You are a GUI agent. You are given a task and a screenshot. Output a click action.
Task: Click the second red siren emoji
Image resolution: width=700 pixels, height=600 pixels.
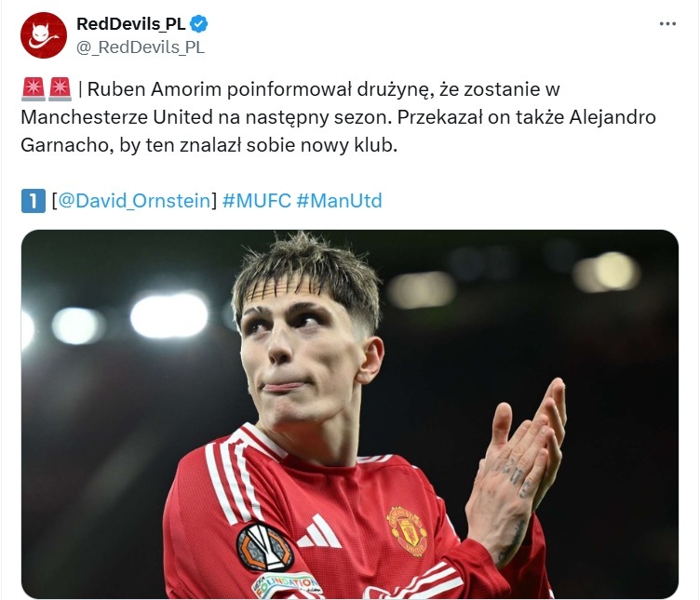pyautogui.click(x=60, y=88)
